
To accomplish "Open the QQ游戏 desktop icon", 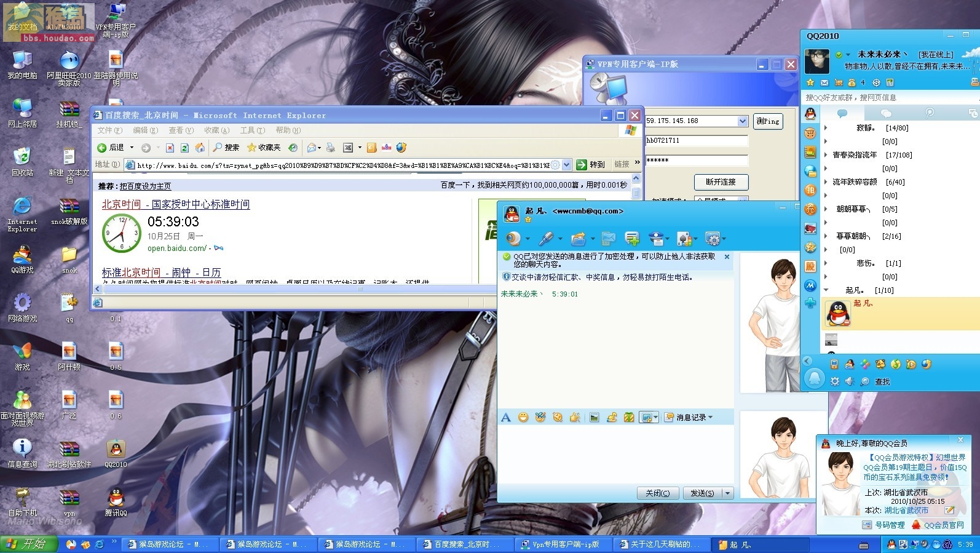I will tap(22, 259).
